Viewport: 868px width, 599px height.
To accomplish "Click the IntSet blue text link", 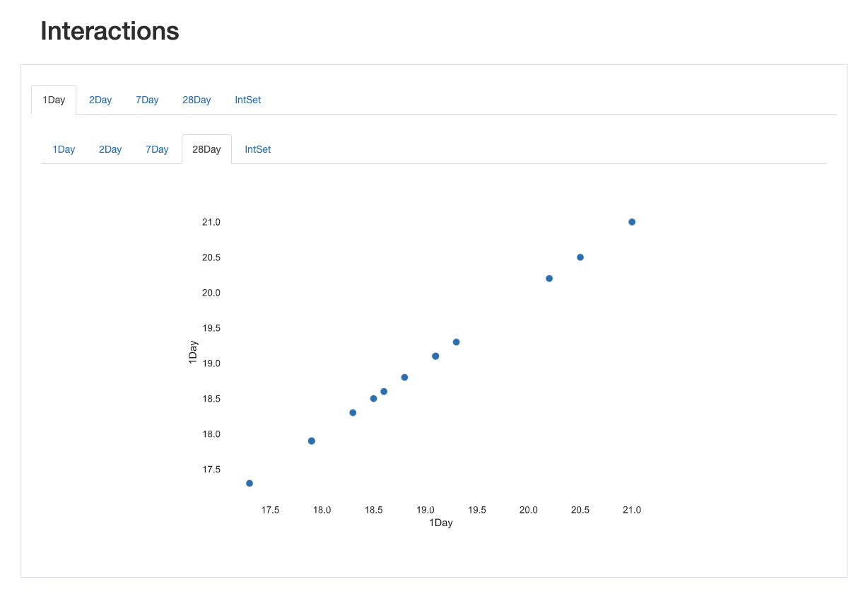I will [247, 100].
